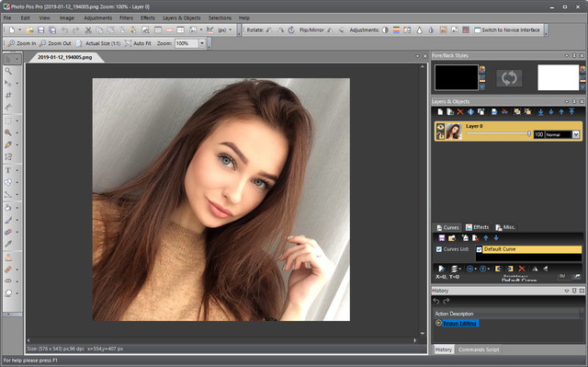Click the save curve purple disk icon
Image resolution: width=588 pixels, height=367 pixels.
pyautogui.click(x=442, y=238)
